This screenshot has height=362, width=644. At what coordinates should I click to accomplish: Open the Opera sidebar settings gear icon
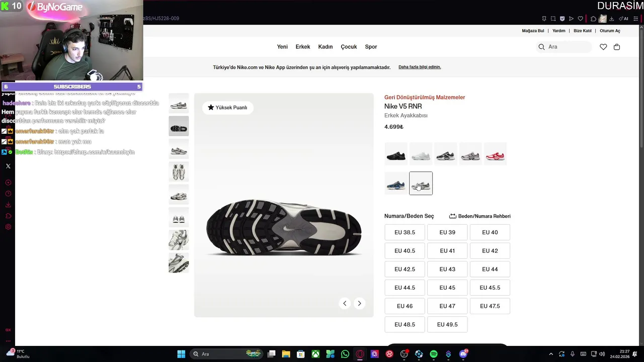click(8, 227)
